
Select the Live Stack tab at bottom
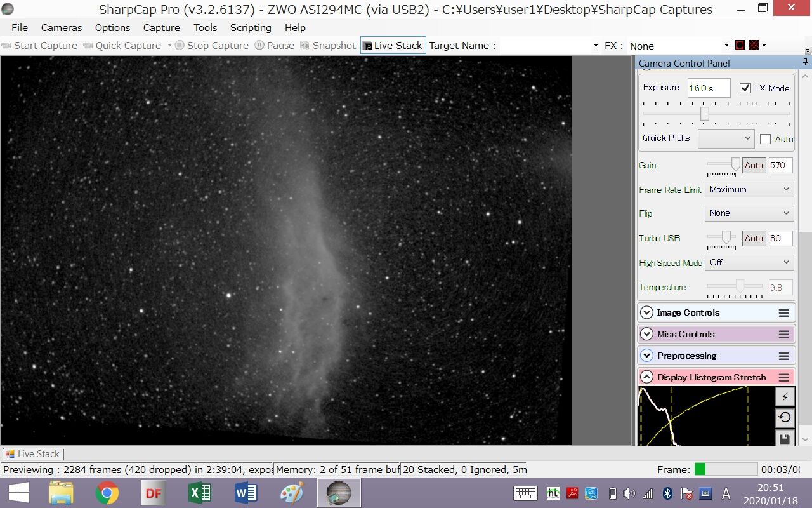pos(32,454)
